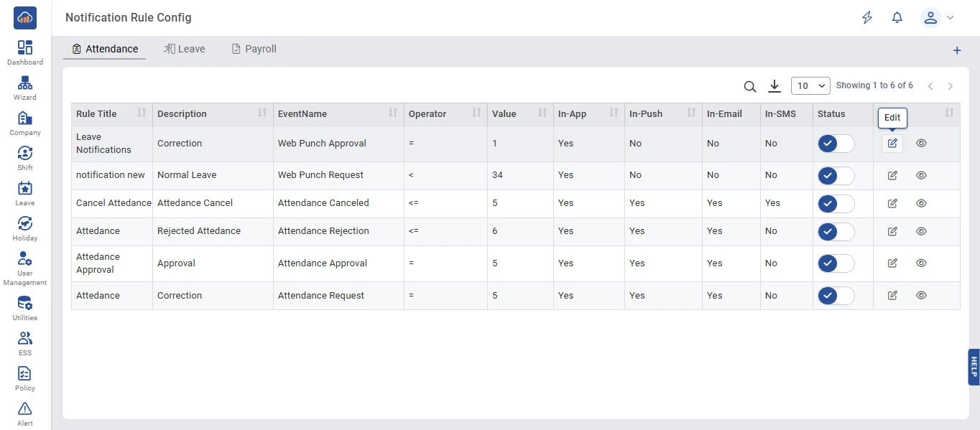Expand the user profile menu
Screen dimensions: 980x430
(937, 18)
